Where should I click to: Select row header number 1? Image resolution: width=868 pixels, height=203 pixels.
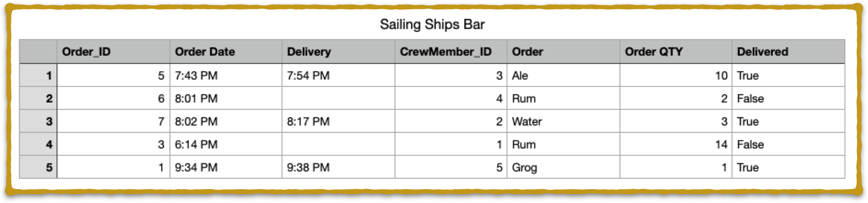(x=38, y=75)
